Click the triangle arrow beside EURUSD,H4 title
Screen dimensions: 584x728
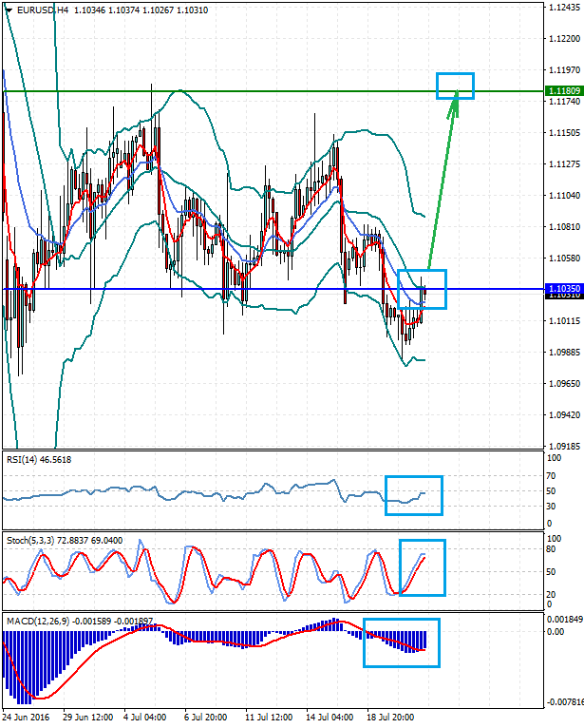coord(7,8)
